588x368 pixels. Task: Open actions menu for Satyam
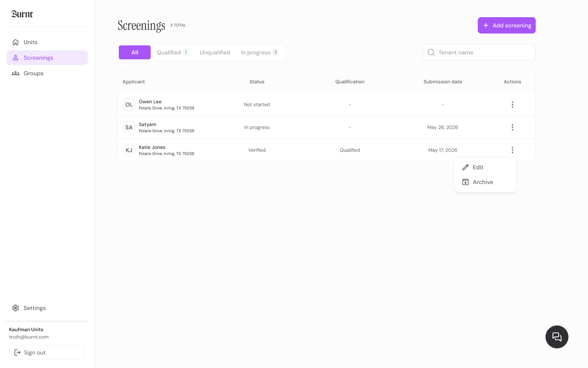pyautogui.click(x=512, y=128)
